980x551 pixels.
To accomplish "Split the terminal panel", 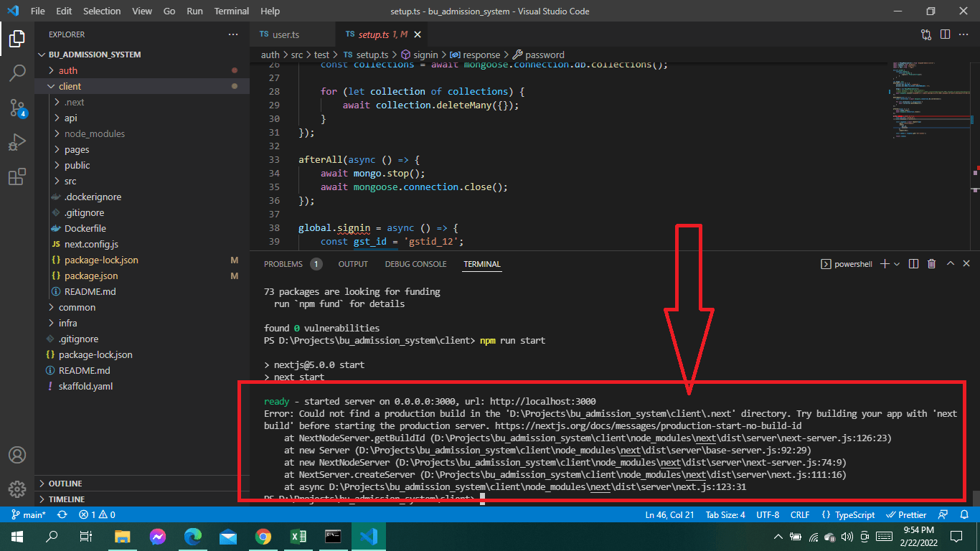I will coord(913,264).
